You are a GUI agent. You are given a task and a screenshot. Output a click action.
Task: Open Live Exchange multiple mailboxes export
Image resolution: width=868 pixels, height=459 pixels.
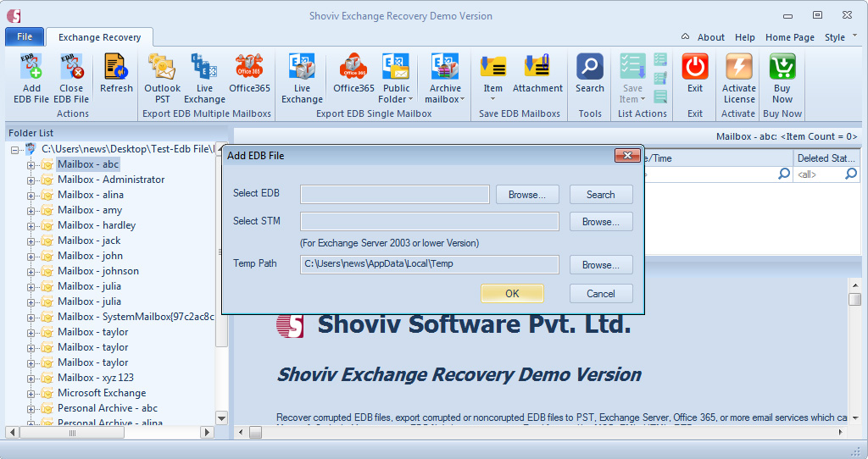(204, 68)
